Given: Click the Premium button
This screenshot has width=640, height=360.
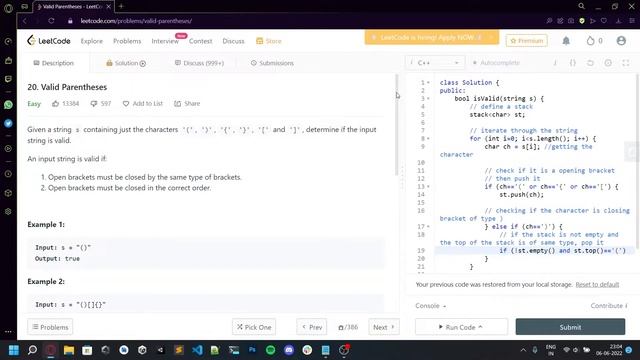Looking at the screenshot, I should [x=527, y=40].
